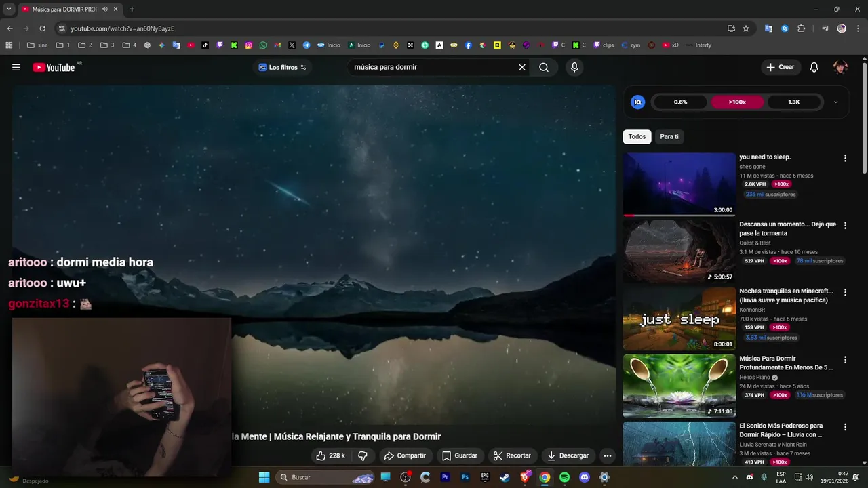Dislike the video with thumbs down

coord(363,455)
